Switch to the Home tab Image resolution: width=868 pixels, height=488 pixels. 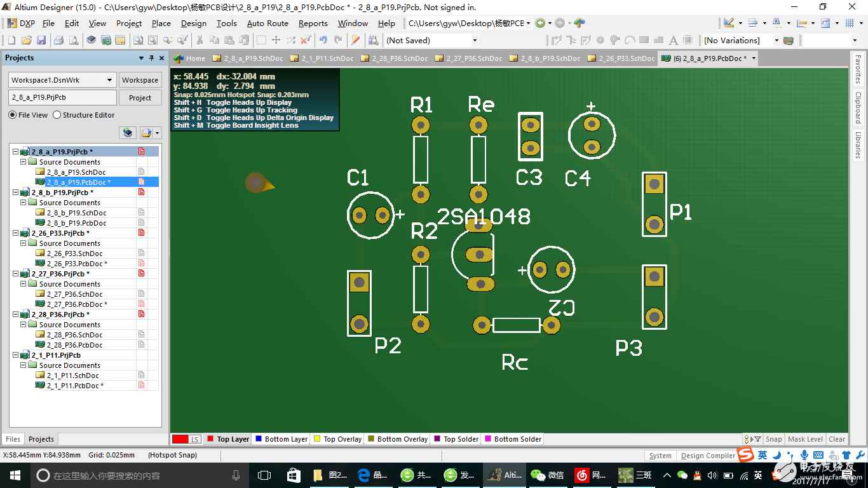190,58
